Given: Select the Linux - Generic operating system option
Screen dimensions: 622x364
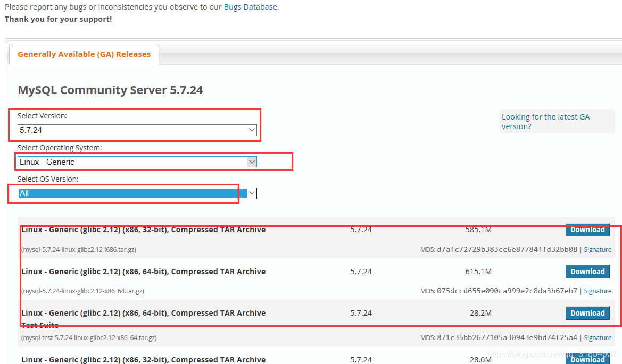Looking at the screenshot, I should click(136, 162).
